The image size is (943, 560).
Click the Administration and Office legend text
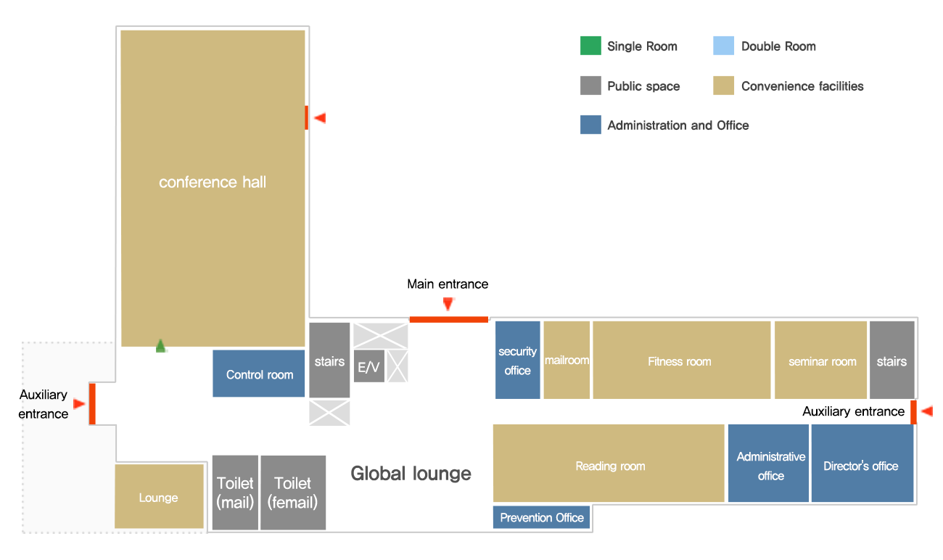[x=678, y=125]
